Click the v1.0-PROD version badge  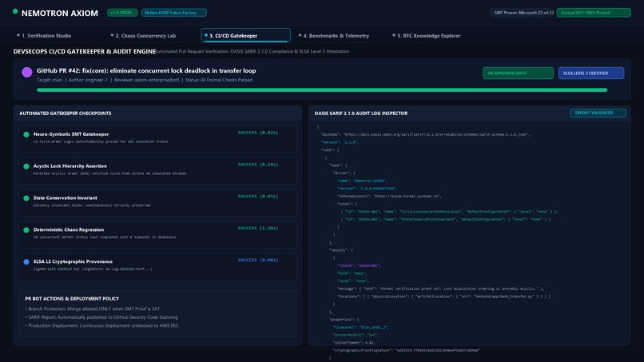pos(122,13)
